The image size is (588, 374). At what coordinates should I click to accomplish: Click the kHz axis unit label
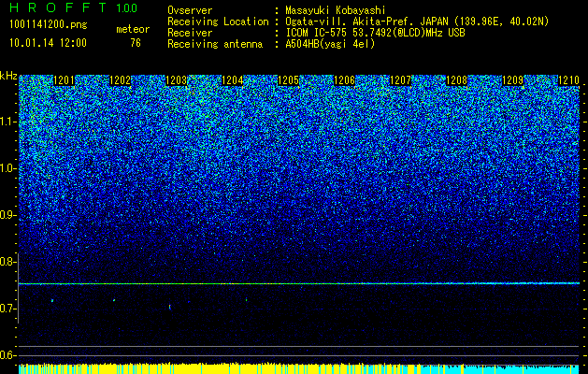(8, 76)
